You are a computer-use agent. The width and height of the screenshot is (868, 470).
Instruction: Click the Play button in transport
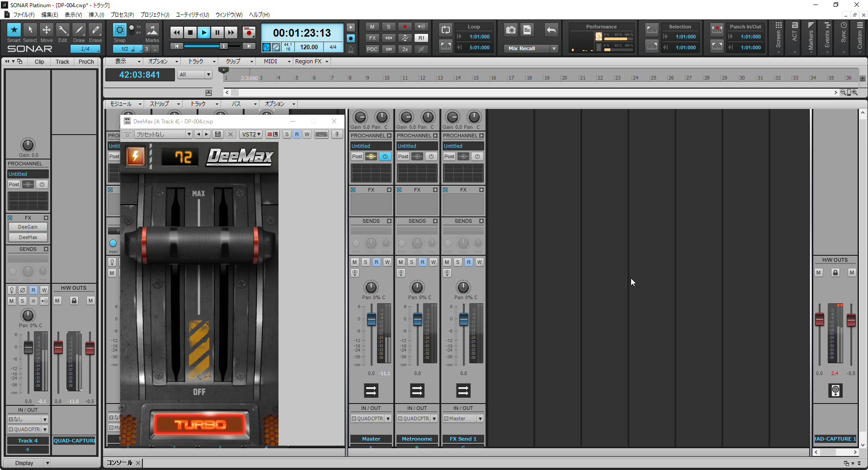[x=204, y=33]
